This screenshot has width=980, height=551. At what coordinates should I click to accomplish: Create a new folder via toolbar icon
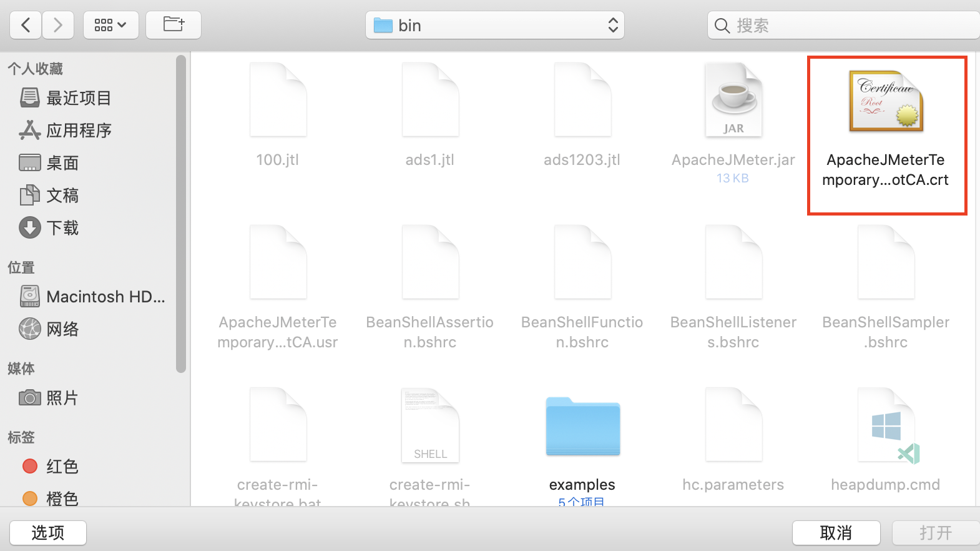(174, 25)
